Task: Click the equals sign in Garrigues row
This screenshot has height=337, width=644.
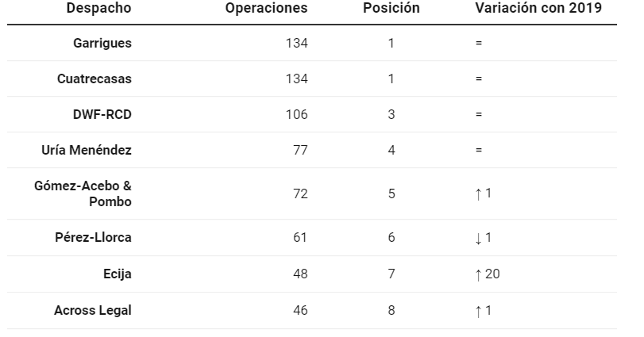Action: [479, 43]
